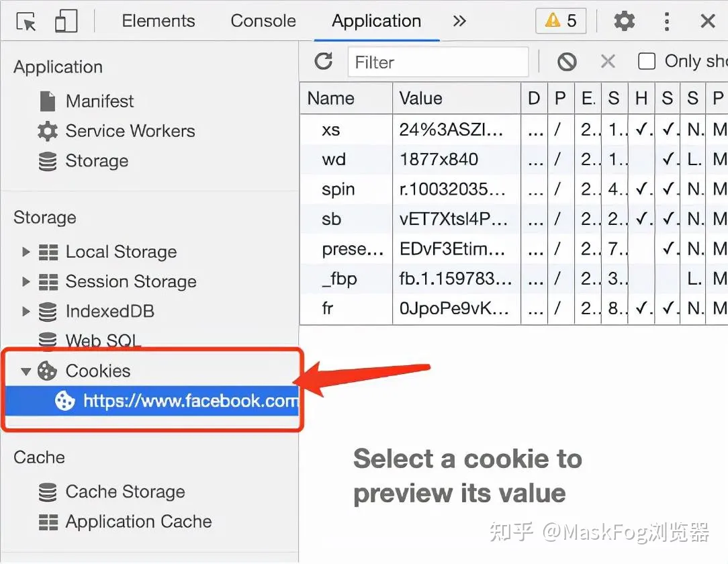Image resolution: width=728 pixels, height=564 pixels.
Task: Open Service Workers in the sidebar
Action: pyautogui.click(x=130, y=131)
